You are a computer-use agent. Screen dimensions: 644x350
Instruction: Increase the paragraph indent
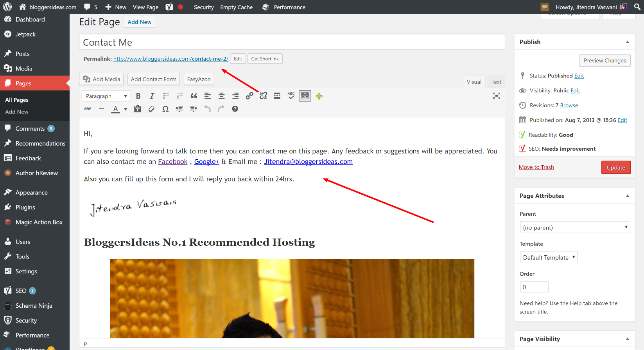(x=193, y=109)
